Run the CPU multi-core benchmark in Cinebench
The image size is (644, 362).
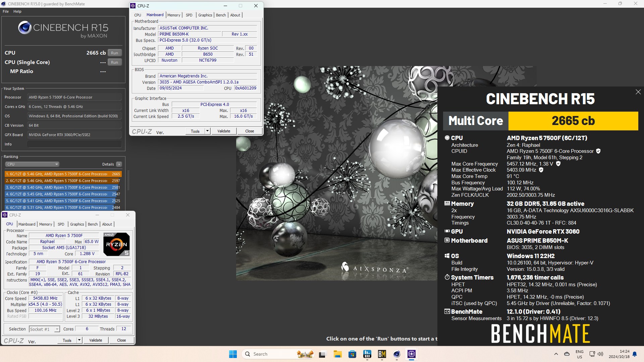pyautogui.click(x=114, y=53)
